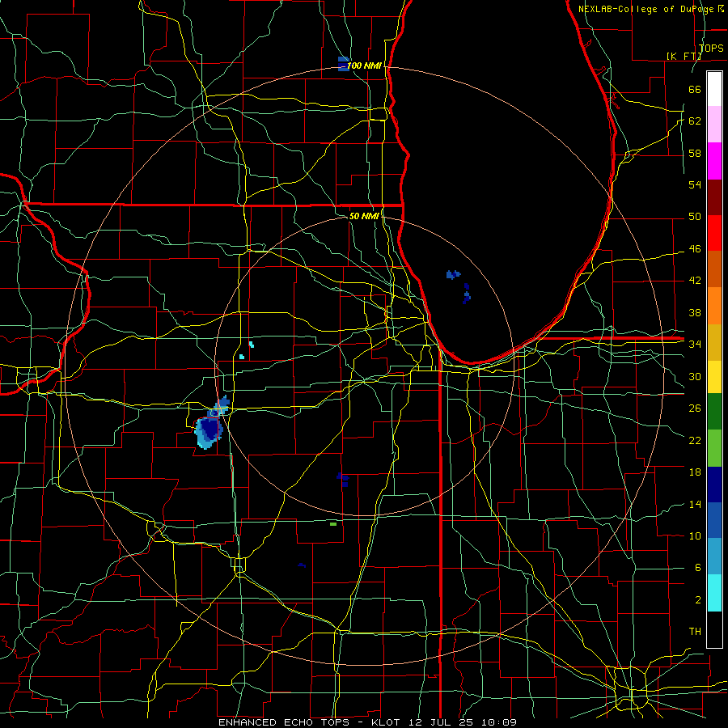
Task: Click the ENHANCED ECHO TOPS product title
Action: pyautogui.click(x=284, y=722)
